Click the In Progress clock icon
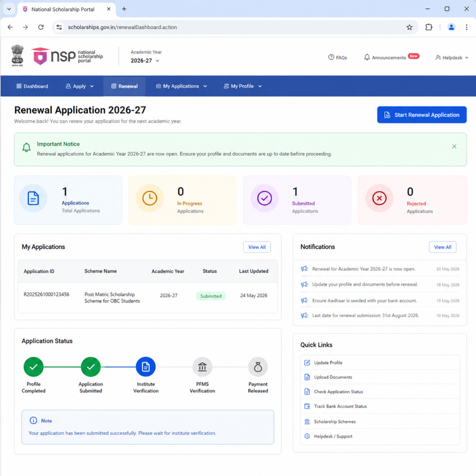The image size is (476, 476). tap(150, 198)
